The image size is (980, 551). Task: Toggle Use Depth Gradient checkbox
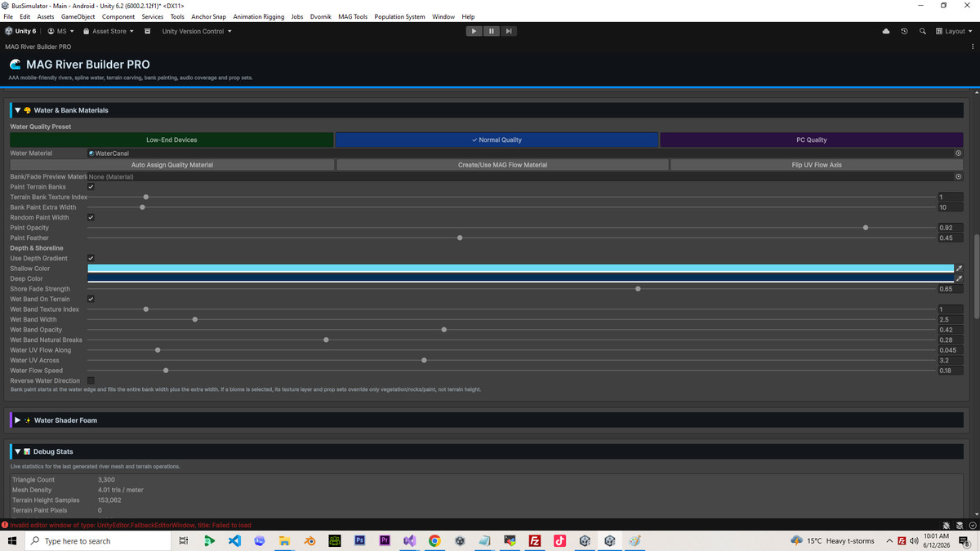tap(91, 258)
